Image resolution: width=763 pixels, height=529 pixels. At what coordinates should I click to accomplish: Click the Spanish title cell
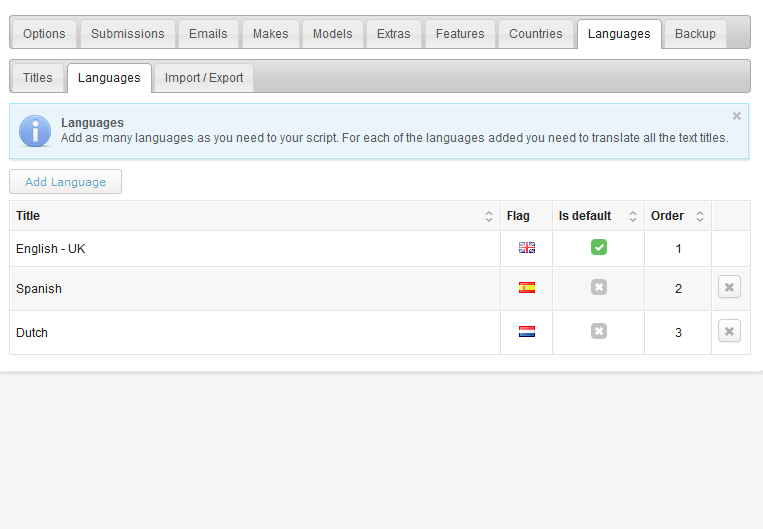click(x=254, y=289)
